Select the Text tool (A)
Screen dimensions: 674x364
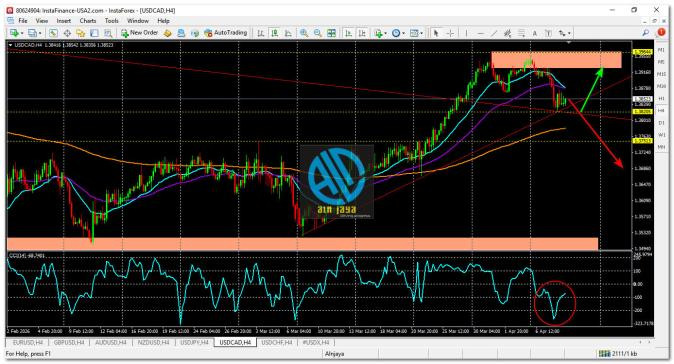535,33
